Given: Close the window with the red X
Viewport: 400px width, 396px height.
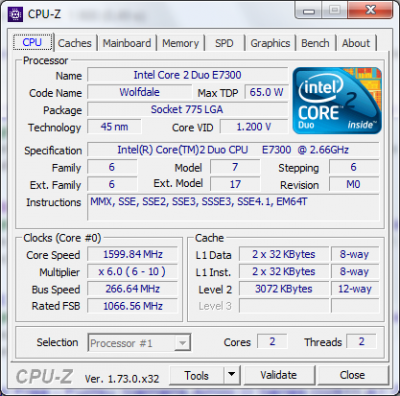Looking at the screenshot, I should click(369, 10).
